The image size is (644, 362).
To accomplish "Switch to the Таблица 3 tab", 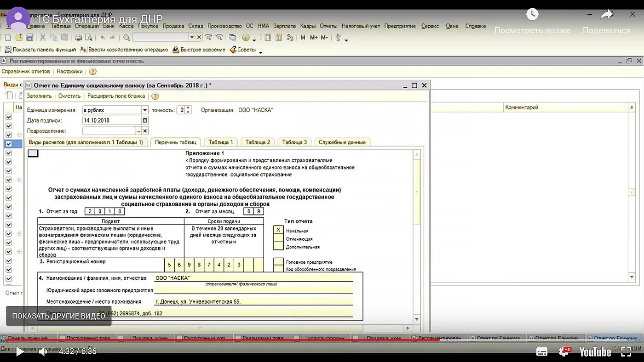I will [294, 142].
